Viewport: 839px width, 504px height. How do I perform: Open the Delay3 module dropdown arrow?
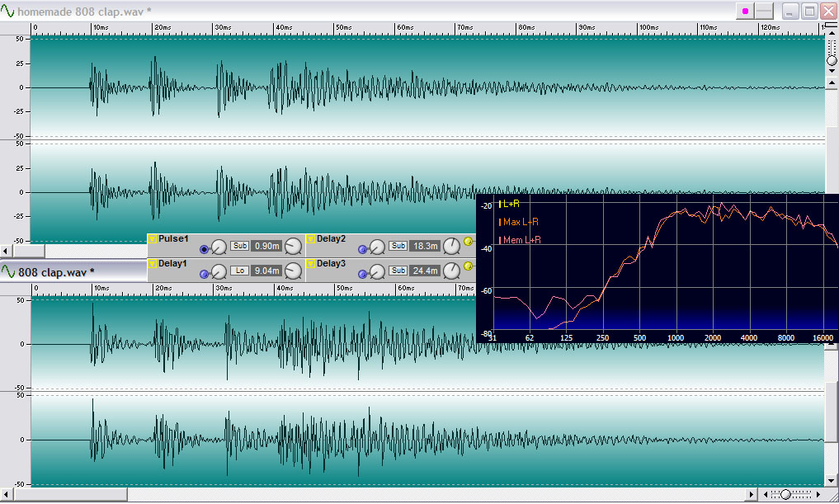click(311, 264)
